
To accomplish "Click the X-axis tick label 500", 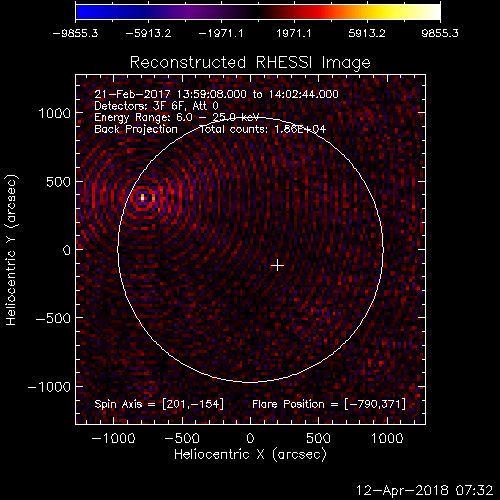I will point(318,438).
